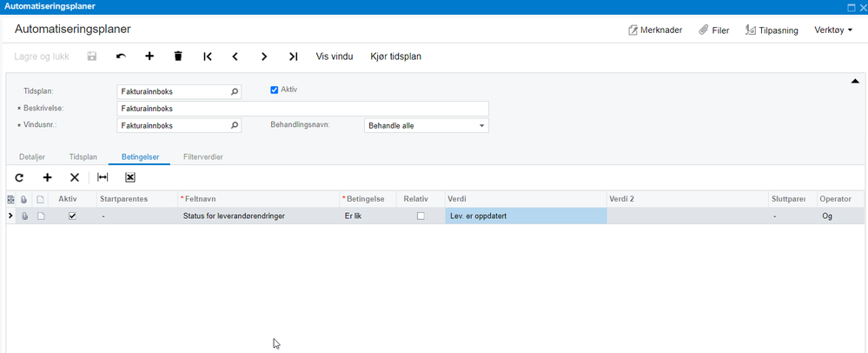Viewport: 868px width, 353px height.
Task: Switch to the Detaljer tab
Action: [x=32, y=157]
